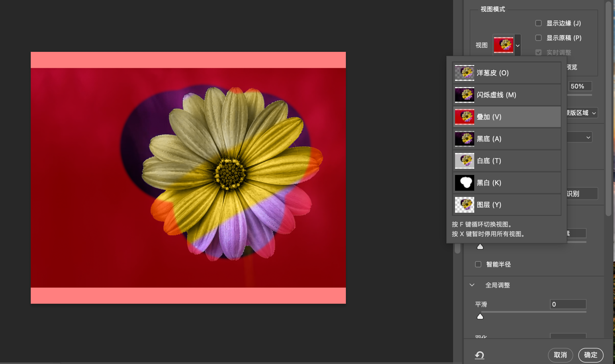Choose the On White (白底) view icon

464,161
